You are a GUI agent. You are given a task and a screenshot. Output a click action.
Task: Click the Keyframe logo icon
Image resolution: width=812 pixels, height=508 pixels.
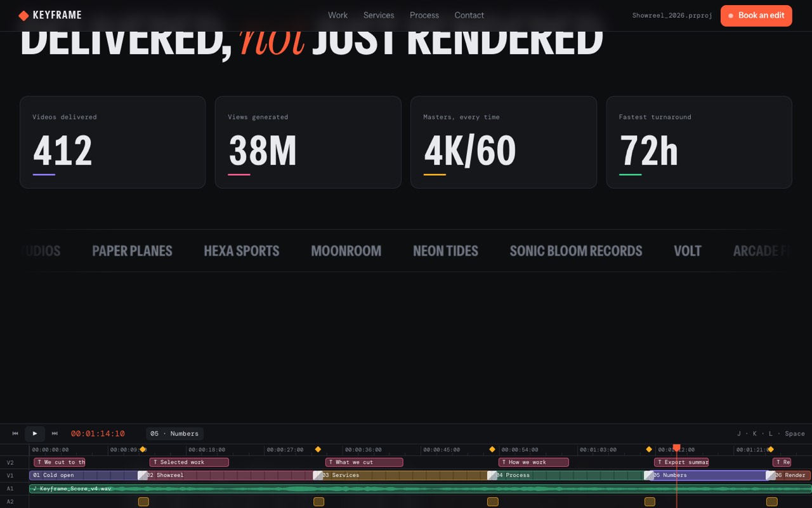[x=23, y=15]
